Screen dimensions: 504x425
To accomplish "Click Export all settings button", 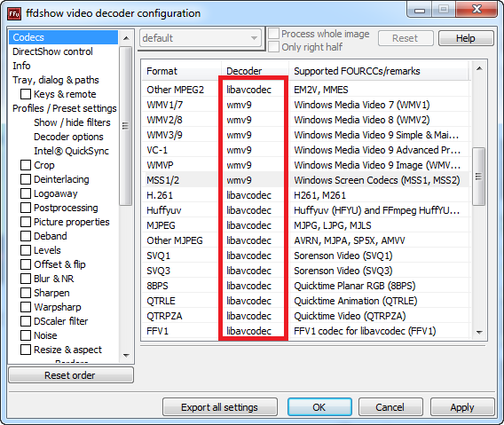I will coord(220,407).
